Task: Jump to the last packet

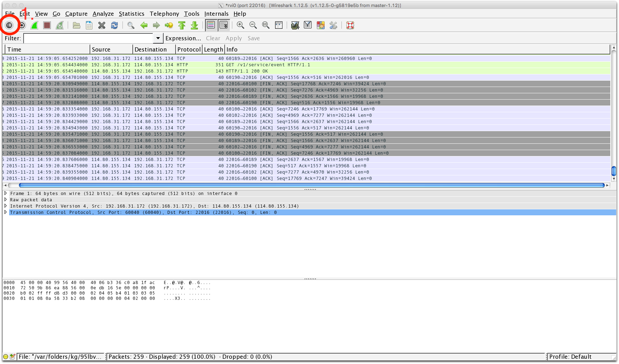Action: click(x=194, y=25)
